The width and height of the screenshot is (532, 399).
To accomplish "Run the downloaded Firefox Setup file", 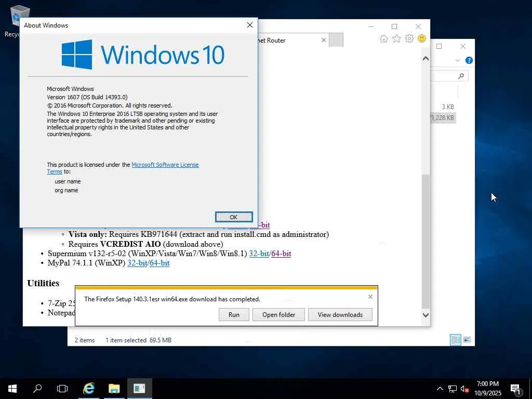I will pyautogui.click(x=234, y=314).
